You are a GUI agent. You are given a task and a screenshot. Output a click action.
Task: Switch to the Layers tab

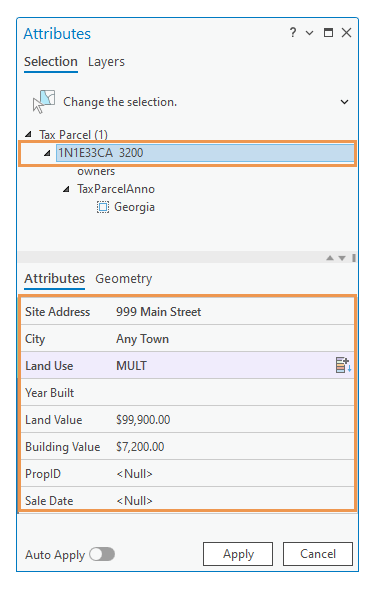coord(106,62)
